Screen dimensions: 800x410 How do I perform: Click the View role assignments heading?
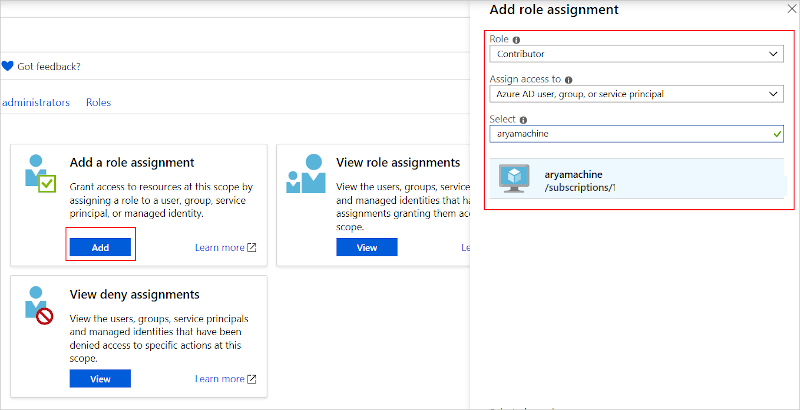[x=398, y=163]
